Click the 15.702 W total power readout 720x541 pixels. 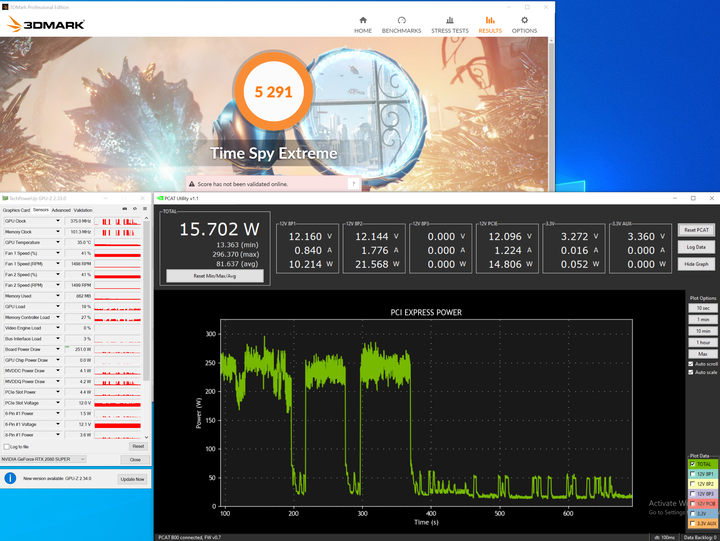point(219,229)
